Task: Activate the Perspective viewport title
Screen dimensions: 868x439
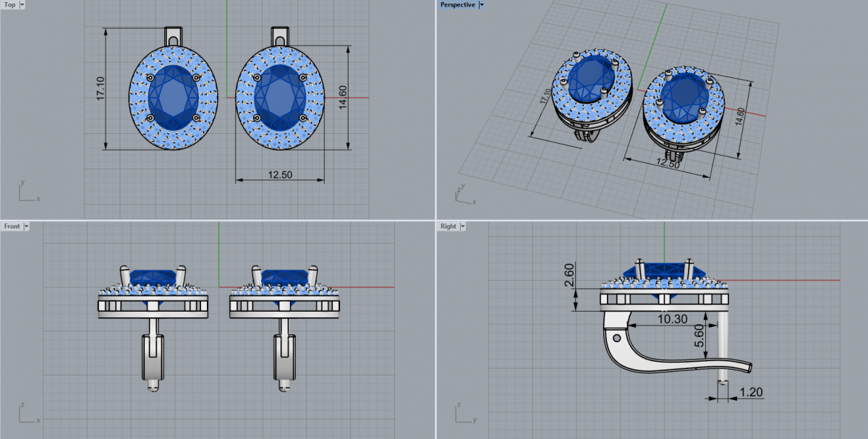Action: 458,5
